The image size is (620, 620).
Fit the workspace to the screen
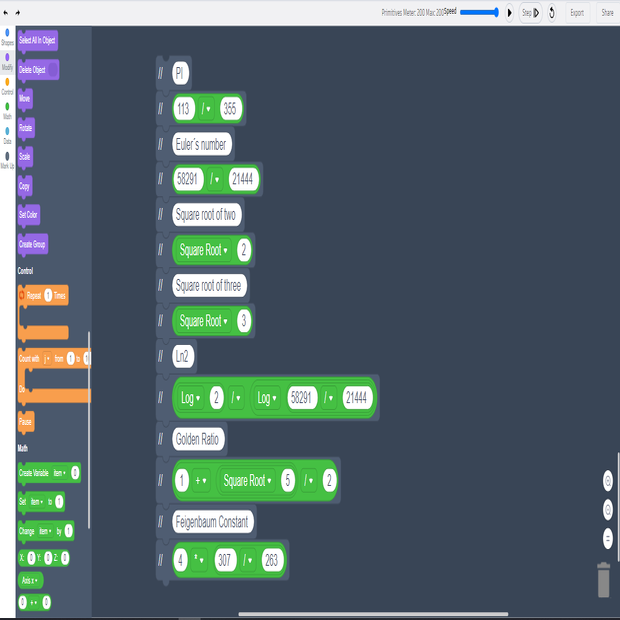607,538
